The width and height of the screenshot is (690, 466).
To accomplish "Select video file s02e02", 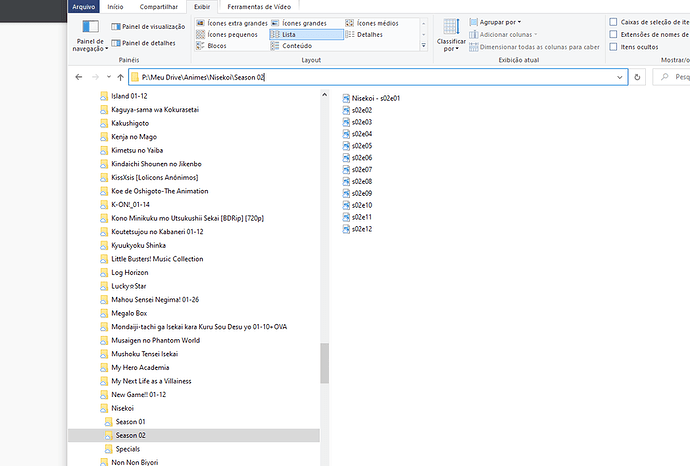I will (357, 110).
